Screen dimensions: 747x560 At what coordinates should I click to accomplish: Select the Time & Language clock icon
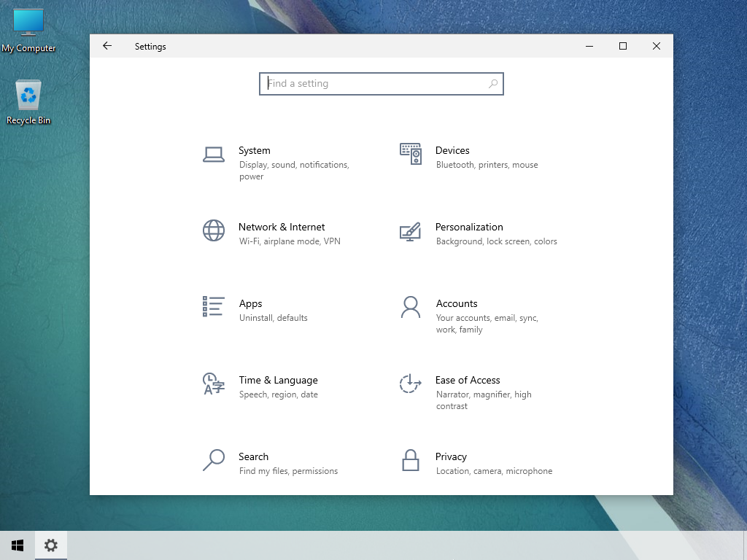coord(213,384)
